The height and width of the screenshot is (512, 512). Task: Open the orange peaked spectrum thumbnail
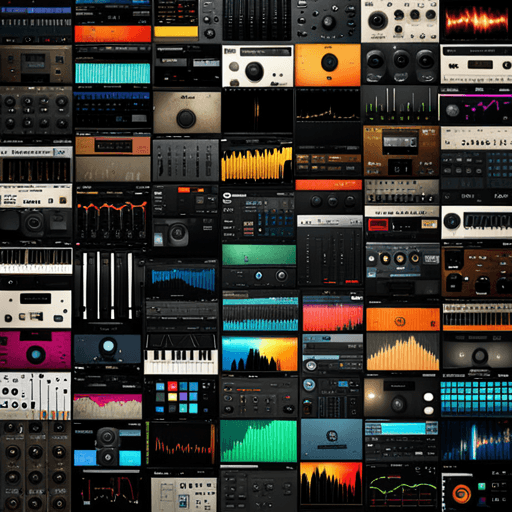pyautogui.click(x=403, y=352)
